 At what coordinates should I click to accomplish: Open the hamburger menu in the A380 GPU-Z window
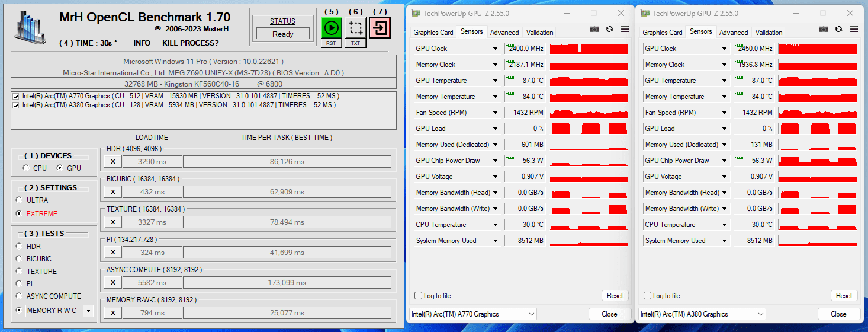[854, 29]
